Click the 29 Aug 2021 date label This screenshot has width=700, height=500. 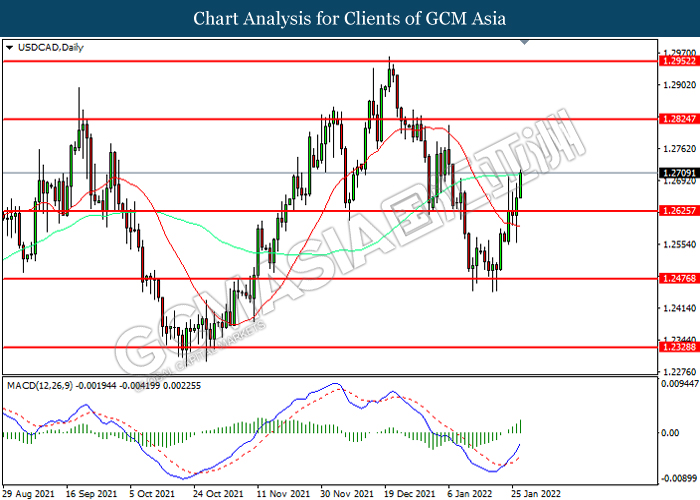[28, 494]
